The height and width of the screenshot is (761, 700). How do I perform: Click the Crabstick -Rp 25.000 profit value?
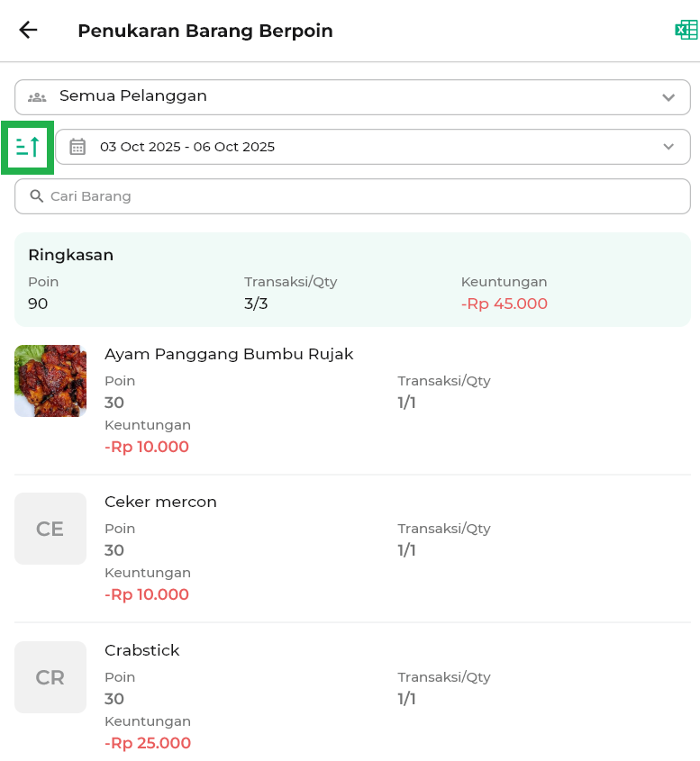click(148, 743)
